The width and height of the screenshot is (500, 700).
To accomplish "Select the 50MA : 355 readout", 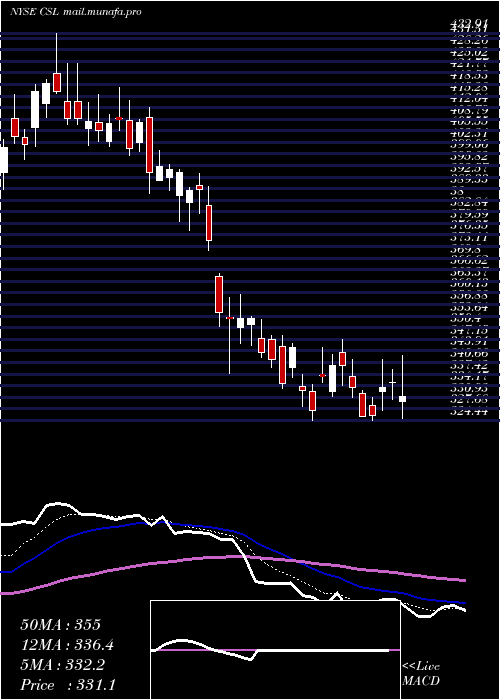I will point(61,625).
